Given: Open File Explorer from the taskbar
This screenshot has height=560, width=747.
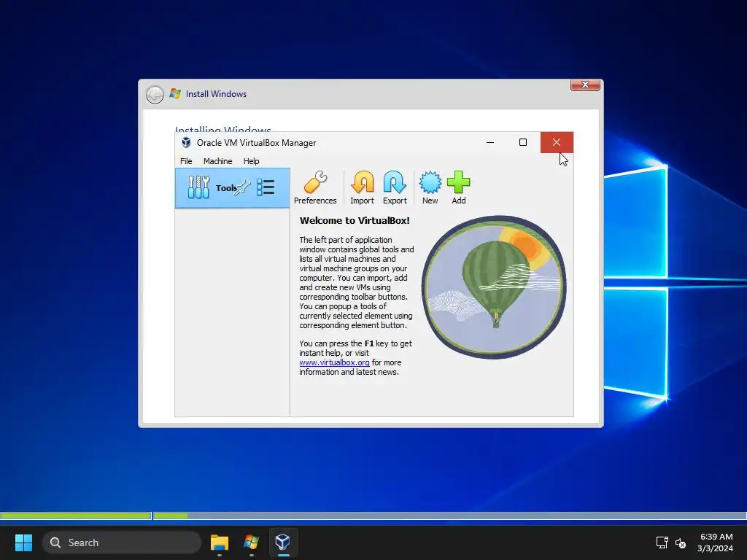Looking at the screenshot, I should pyautogui.click(x=220, y=542).
